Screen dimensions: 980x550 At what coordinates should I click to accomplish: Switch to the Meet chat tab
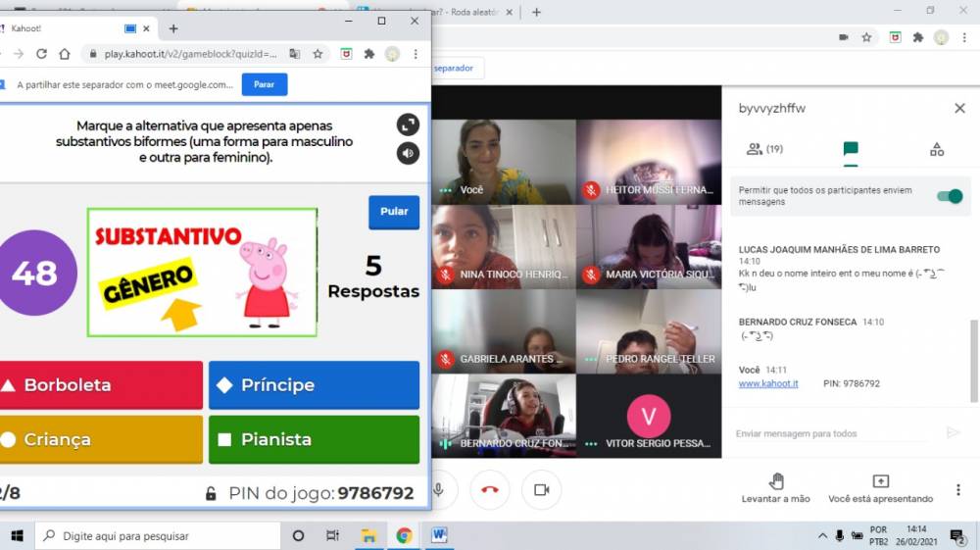(x=850, y=149)
